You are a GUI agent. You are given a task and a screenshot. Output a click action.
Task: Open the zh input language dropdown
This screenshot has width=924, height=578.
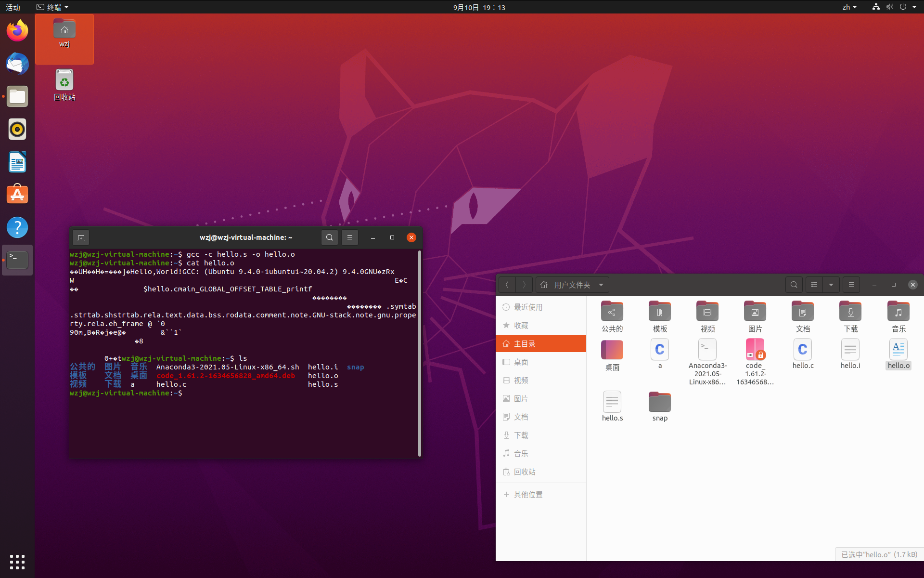click(x=849, y=7)
